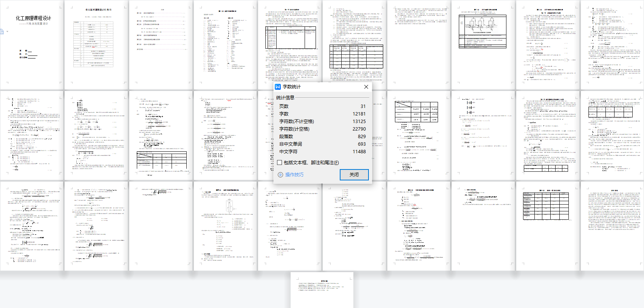Image resolution: width=644 pixels, height=308 pixels.
Task: Click the value 693
Action: (362, 144)
